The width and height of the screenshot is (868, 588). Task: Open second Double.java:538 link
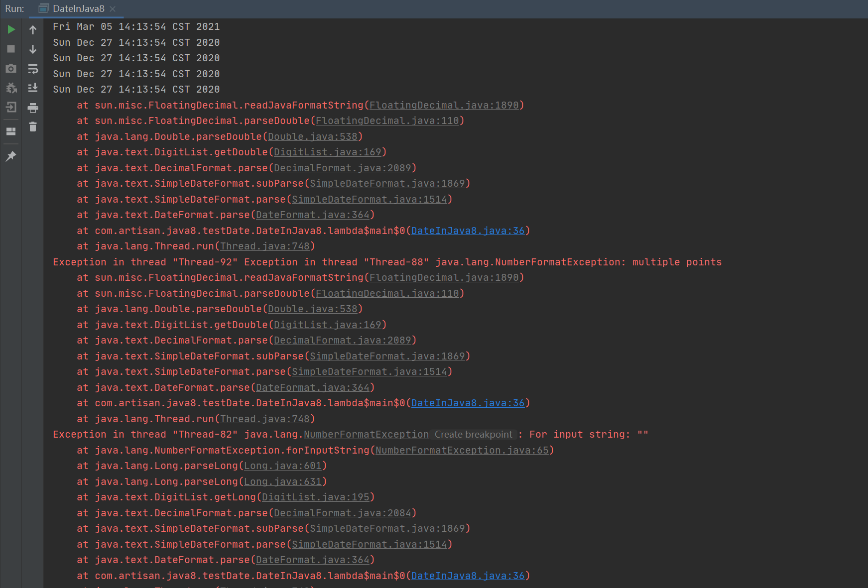312,309
